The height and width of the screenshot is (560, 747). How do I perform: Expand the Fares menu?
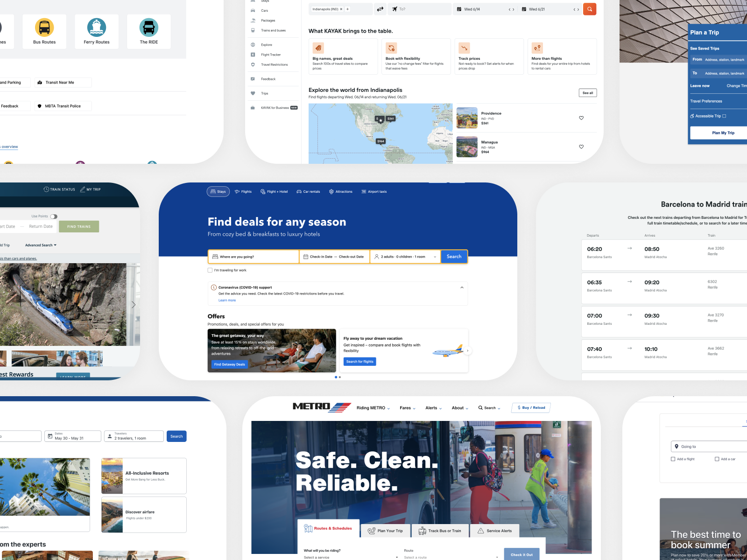tap(408, 408)
